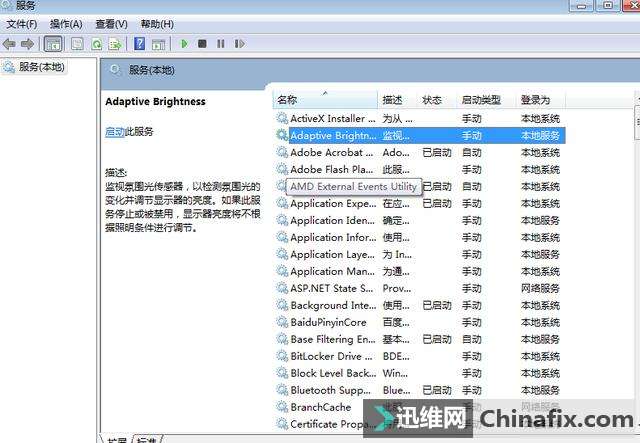Select the Application Layer Gateway service row

420,254
